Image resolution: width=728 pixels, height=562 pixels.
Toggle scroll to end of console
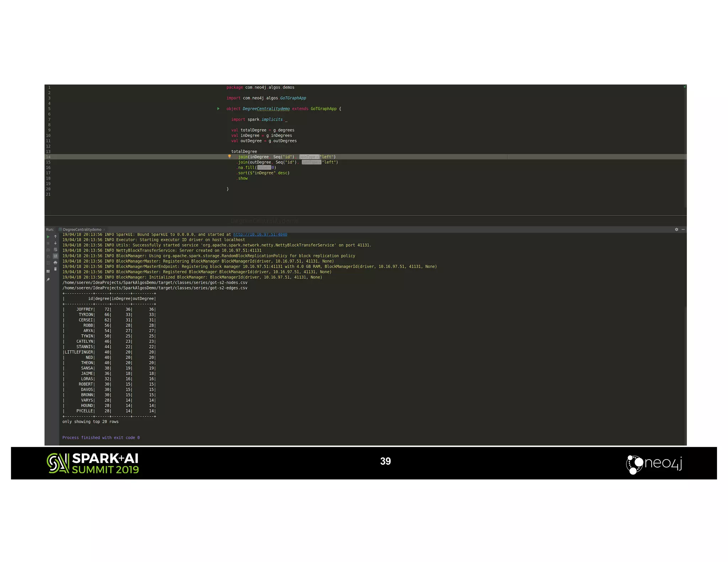tap(55, 256)
